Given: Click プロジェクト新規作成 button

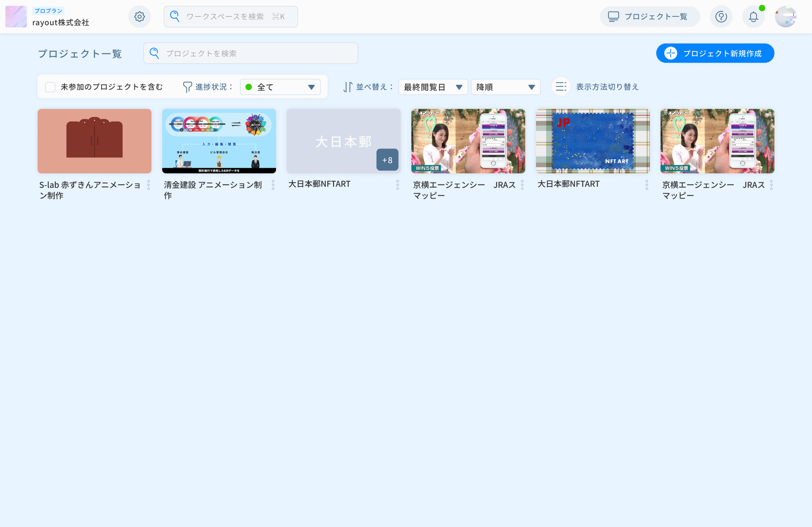Looking at the screenshot, I should tap(715, 53).
